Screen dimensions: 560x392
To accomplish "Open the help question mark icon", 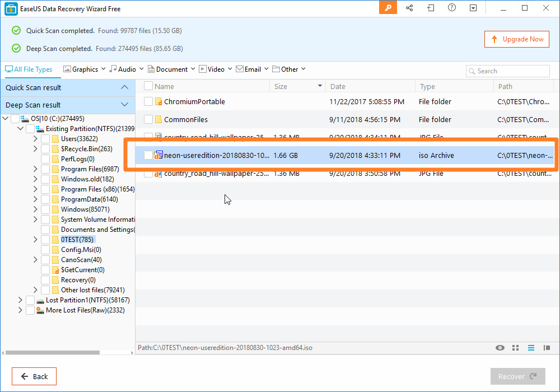I will 452,7.
